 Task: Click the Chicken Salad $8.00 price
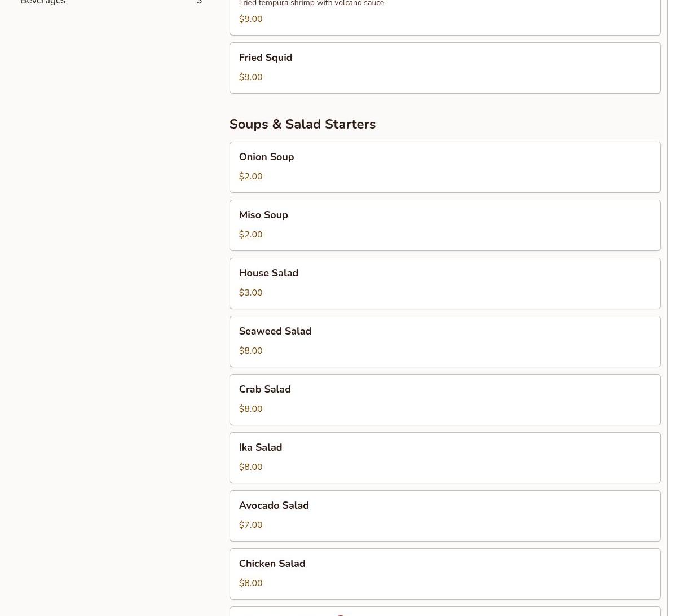tap(250, 583)
